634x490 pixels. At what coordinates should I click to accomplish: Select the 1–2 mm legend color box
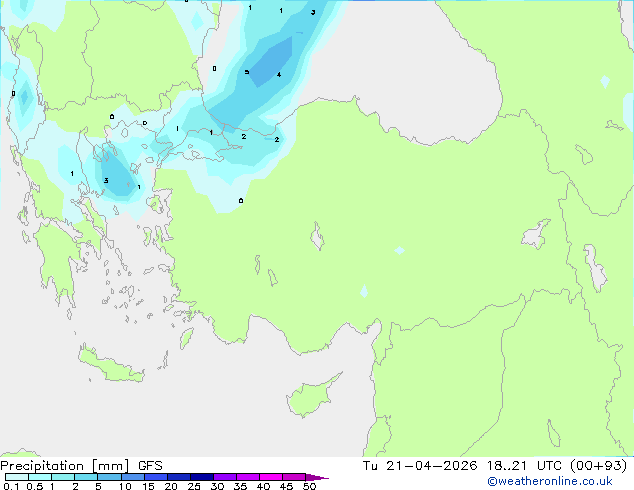tap(63, 477)
